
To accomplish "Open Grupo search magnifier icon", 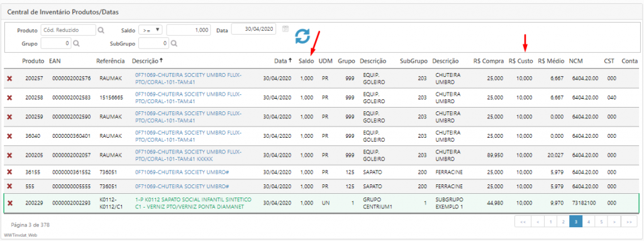I will [76, 43].
